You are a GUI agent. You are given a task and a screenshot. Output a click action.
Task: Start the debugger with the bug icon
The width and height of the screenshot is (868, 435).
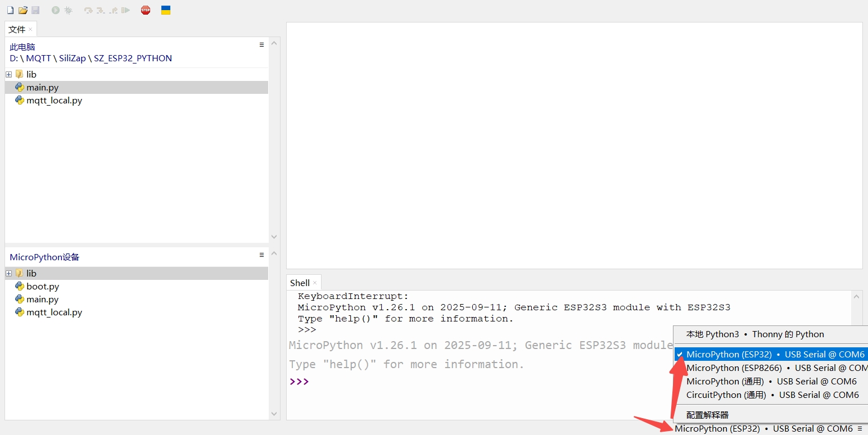[67, 10]
